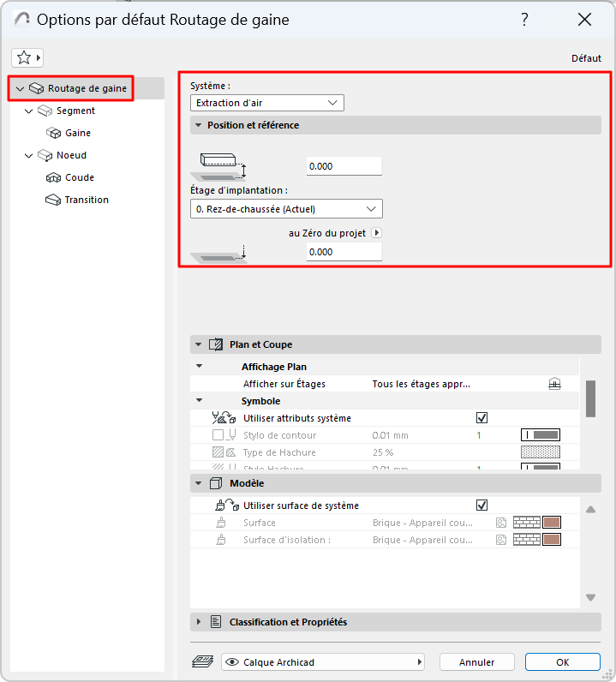
Task: Click the texture icon in Surface d'isolation row
Action: [x=501, y=540]
